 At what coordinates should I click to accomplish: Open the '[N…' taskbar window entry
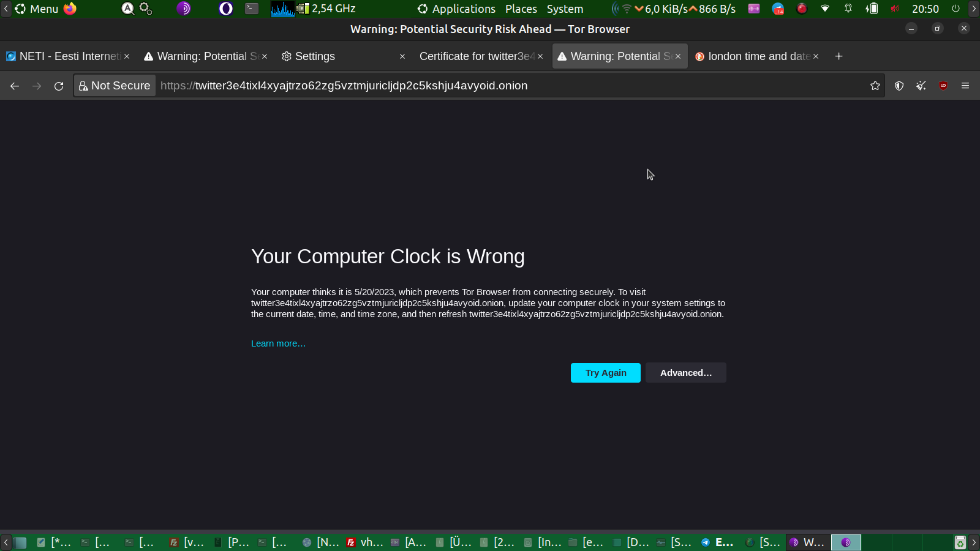(x=321, y=542)
